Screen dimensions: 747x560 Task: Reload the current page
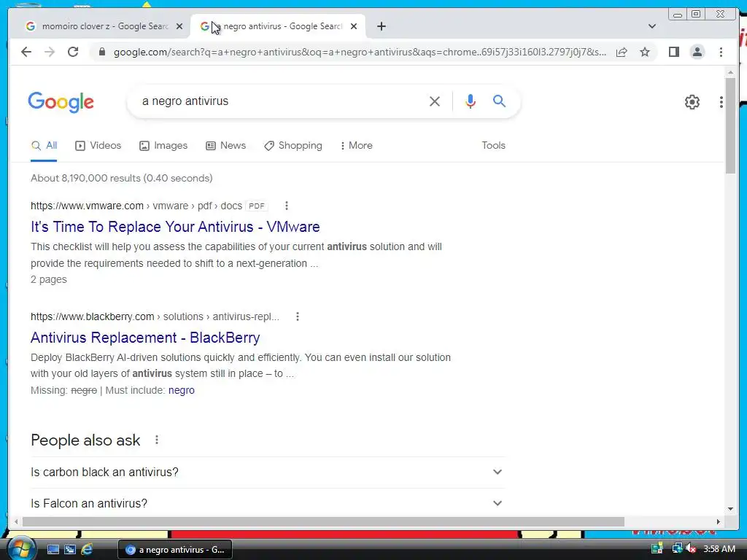click(73, 52)
